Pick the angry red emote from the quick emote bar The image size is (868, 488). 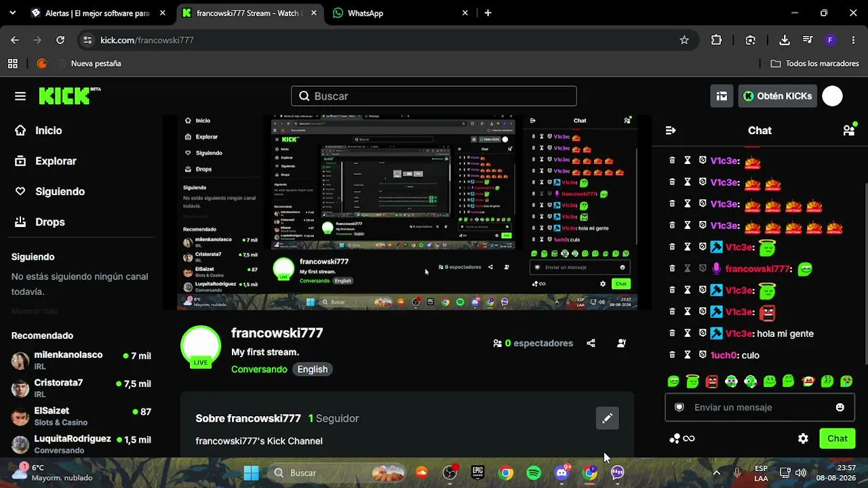tap(711, 382)
